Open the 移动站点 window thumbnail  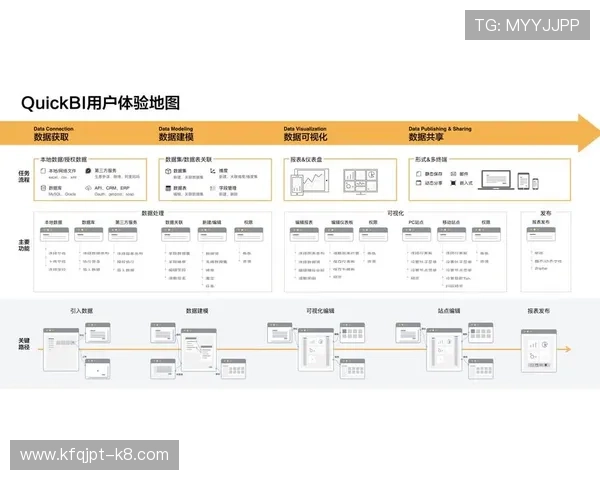452,234
